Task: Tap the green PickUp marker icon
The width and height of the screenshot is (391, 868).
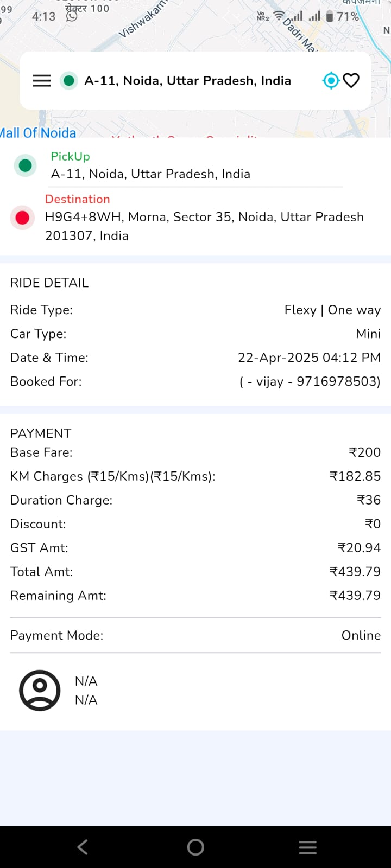Action: click(25, 165)
